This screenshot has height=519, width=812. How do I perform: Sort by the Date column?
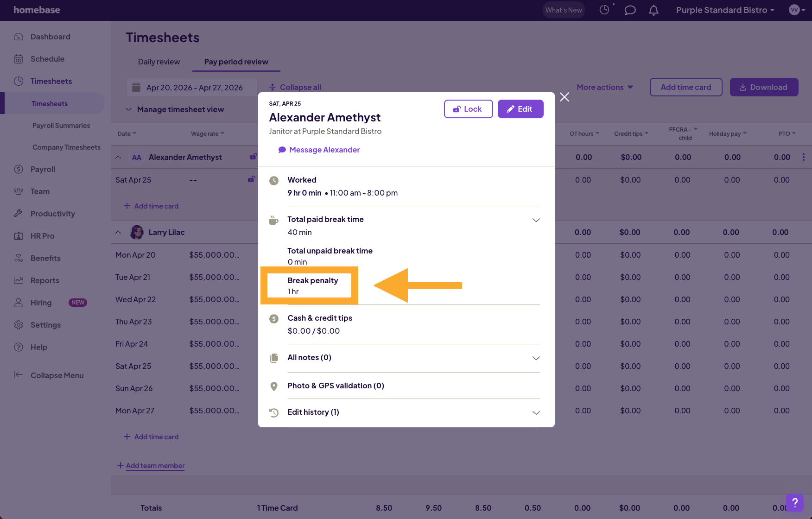[x=127, y=133]
